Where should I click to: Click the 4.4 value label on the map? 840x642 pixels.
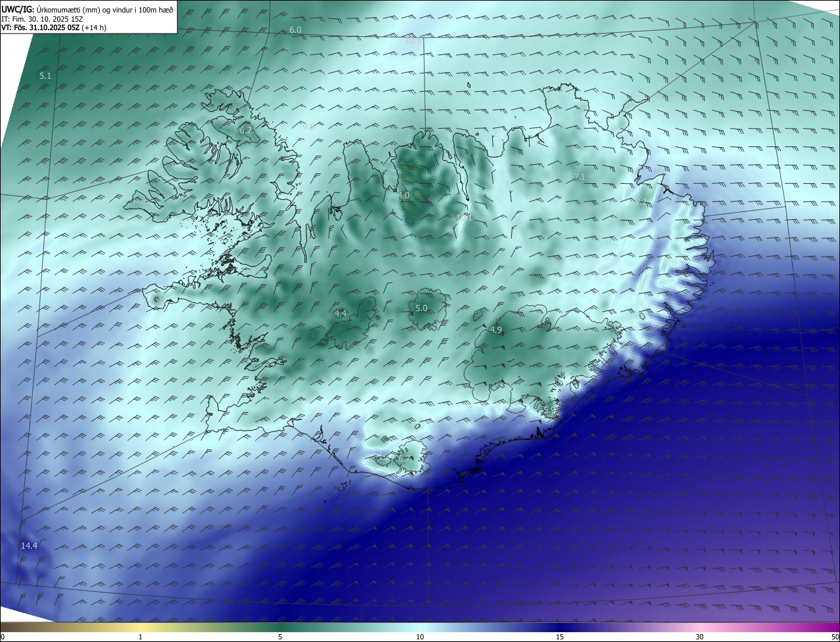click(341, 314)
